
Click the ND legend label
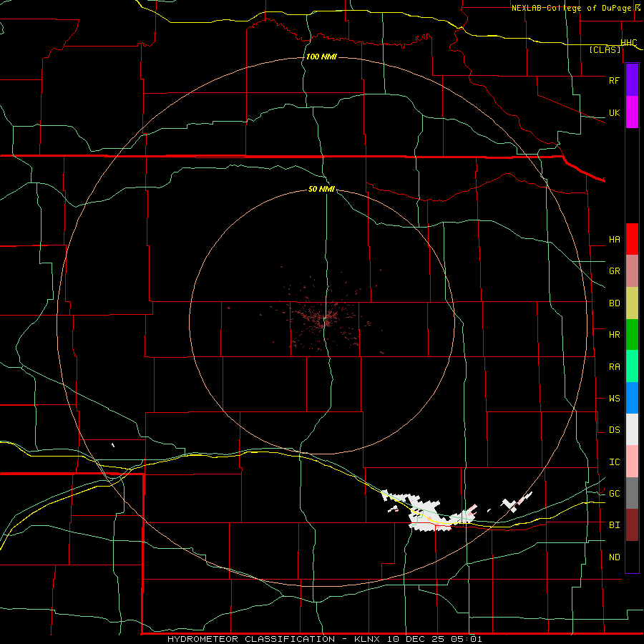click(x=614, y=557)
